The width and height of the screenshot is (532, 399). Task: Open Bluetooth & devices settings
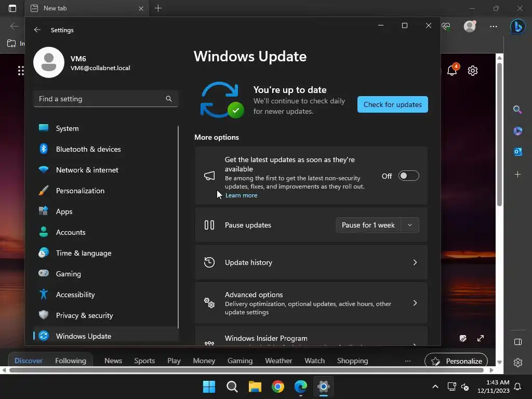coord(105,149)
